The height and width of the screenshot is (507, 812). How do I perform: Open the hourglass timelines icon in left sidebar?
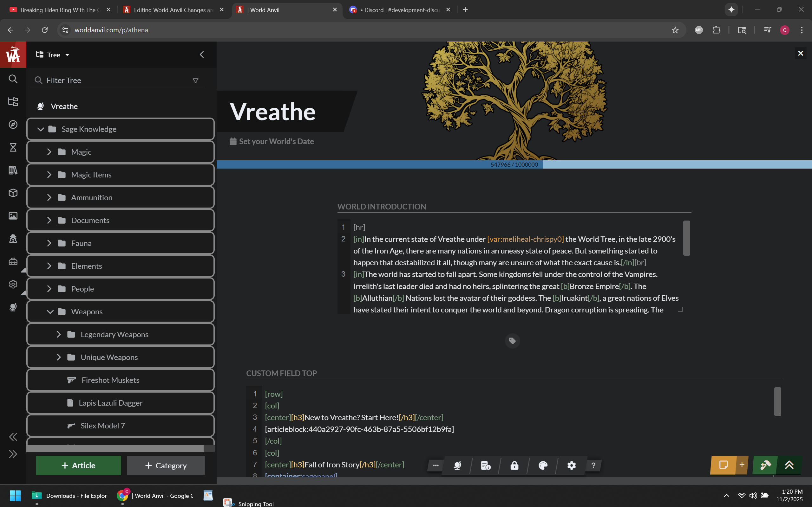coord(13,147)
